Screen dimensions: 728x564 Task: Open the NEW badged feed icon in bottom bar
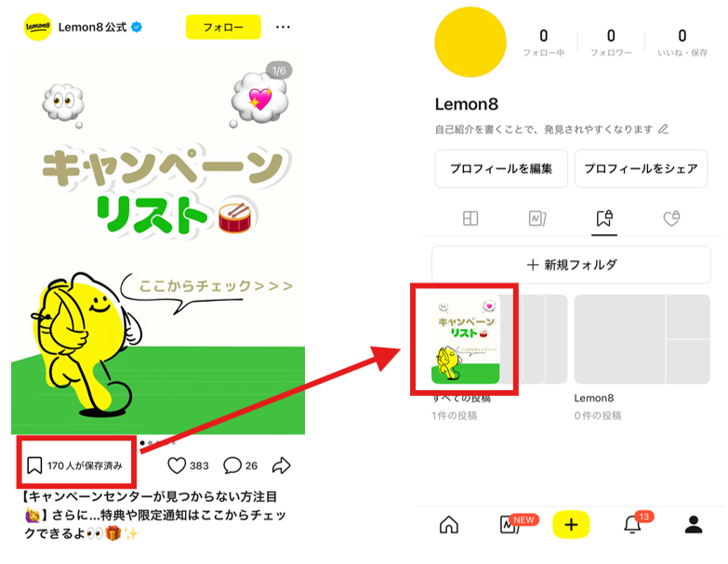click(x=510, y=525)
